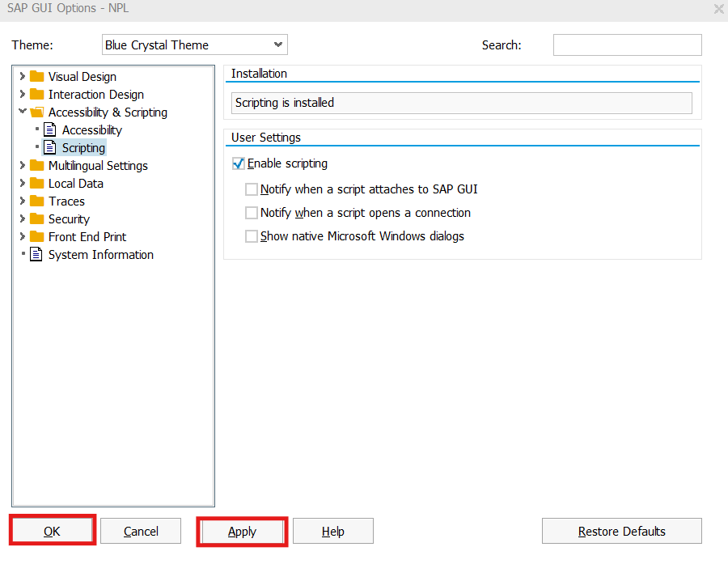728x564 pixels.
Task: Expand the Traces node arrow
Action: click(x=22, y=200)
